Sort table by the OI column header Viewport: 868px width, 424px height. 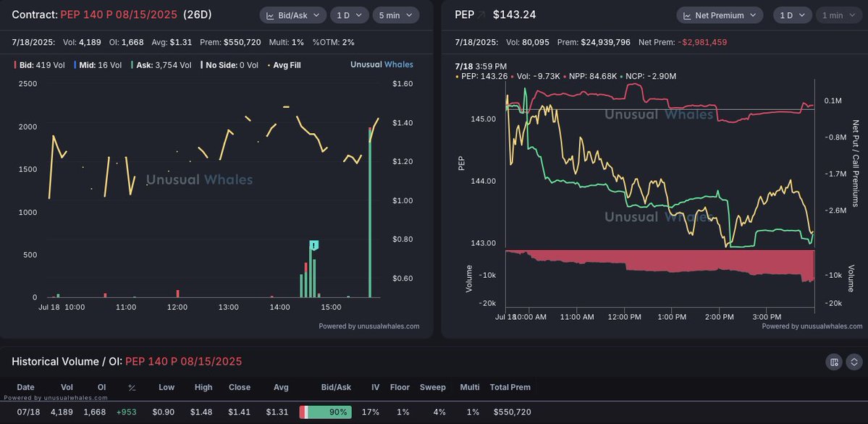[102, 388]
